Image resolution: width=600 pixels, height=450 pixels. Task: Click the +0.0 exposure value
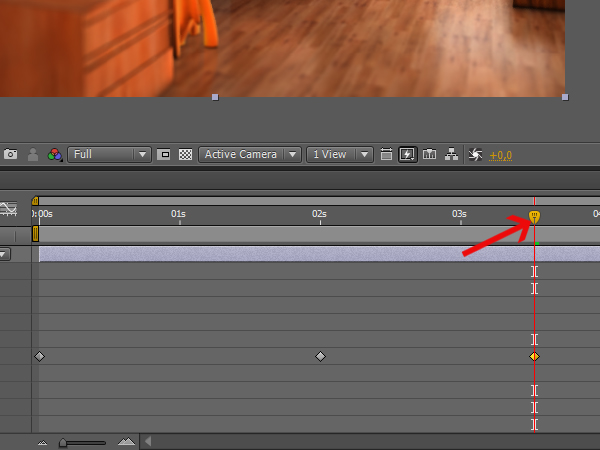[x=501, y=155]
